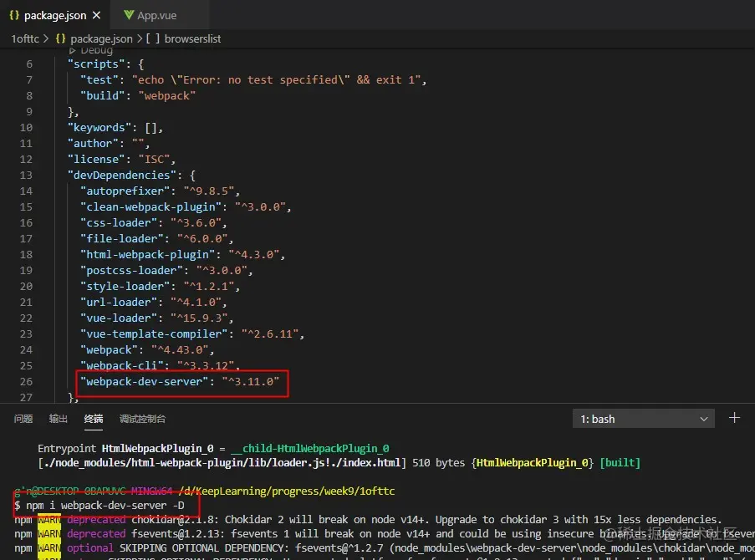This screenshot has height=560, width=755.
Task: Click the "webpack" build value on line 8
Action: tap(167, 96)
